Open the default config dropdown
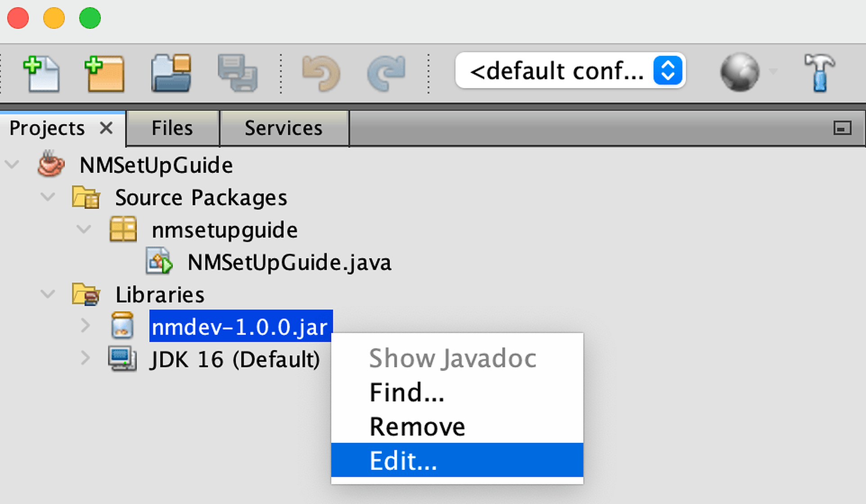866x504 pixels. tap(570, 71)
